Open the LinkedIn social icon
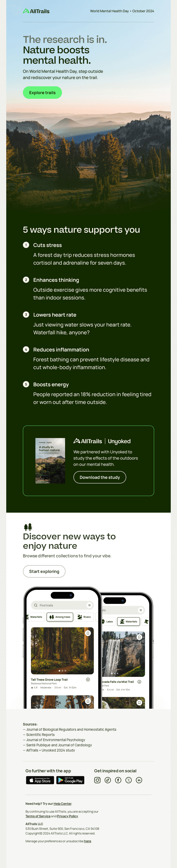This screenshot has height=868, width=177. pyautogui.click(x=139, y=779)
